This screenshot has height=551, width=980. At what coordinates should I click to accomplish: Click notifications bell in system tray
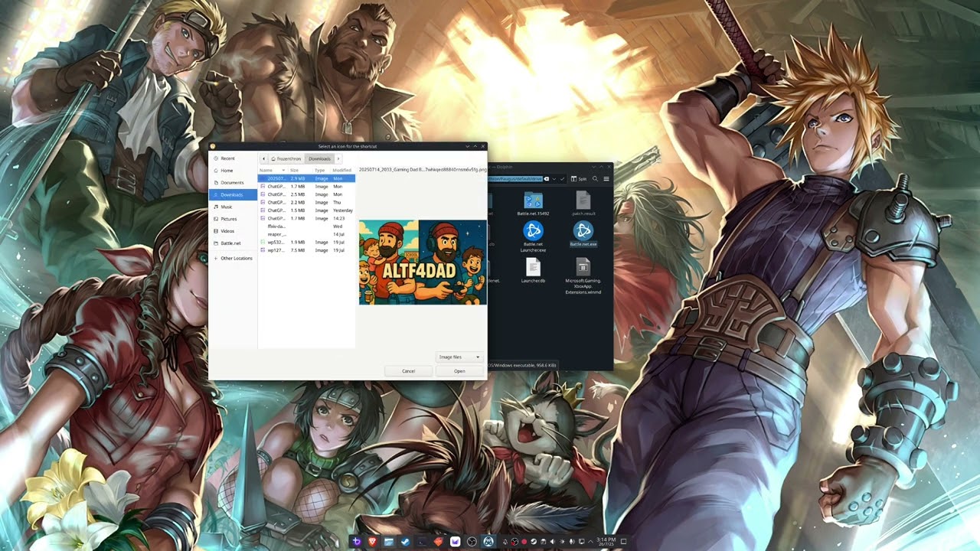(505, 541)
